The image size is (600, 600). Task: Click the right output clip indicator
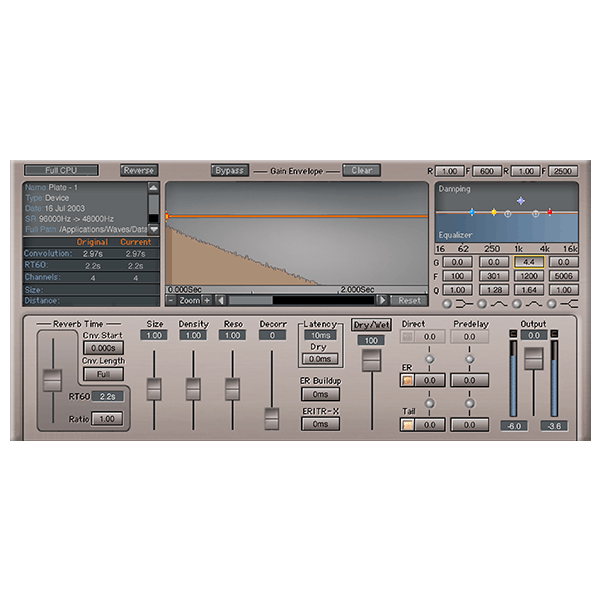[554, 334]
